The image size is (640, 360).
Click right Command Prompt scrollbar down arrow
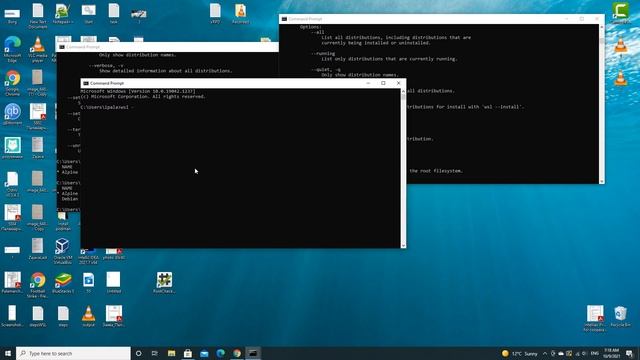[x=602, y=181]
